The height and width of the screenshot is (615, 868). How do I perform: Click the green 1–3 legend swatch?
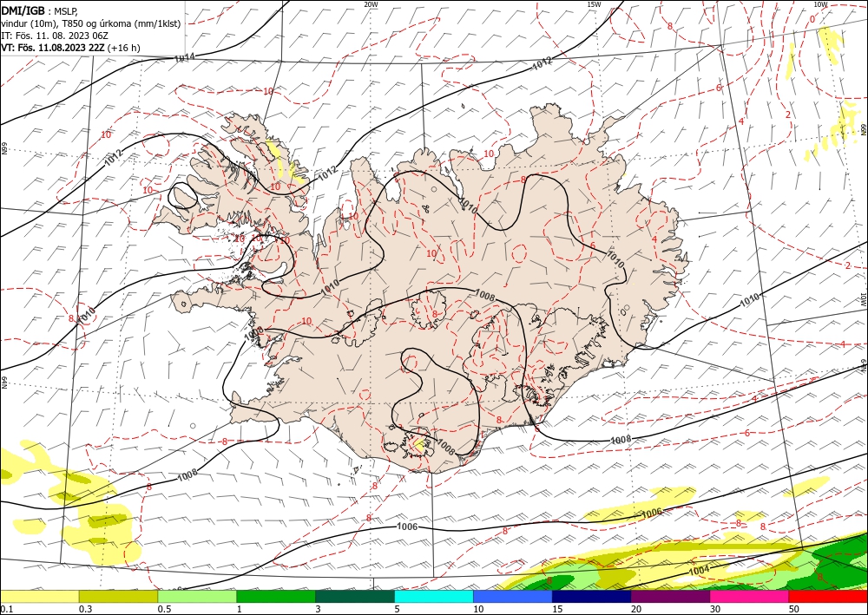pos(276,596)
